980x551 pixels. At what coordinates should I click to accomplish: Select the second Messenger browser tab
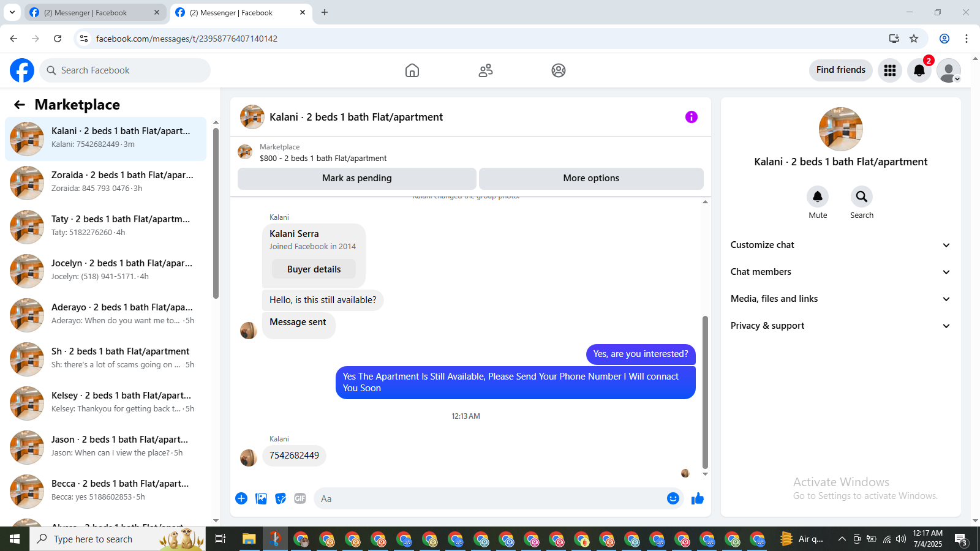point(241,12)
